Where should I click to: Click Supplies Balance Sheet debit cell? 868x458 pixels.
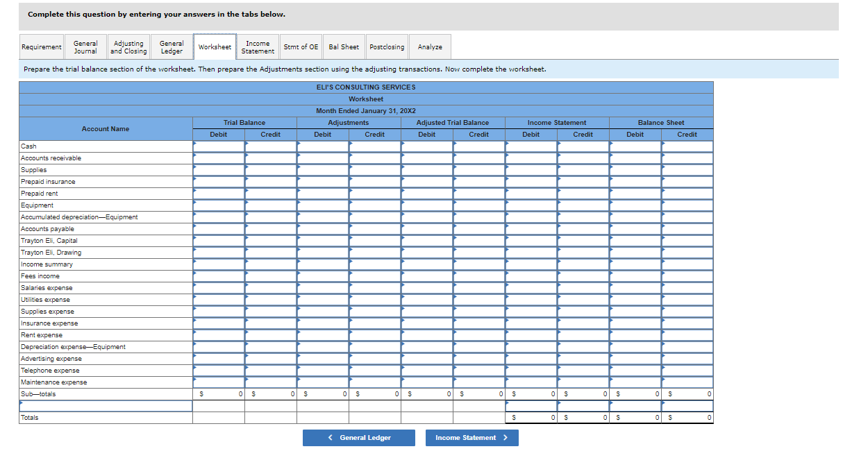pos(635,170)
